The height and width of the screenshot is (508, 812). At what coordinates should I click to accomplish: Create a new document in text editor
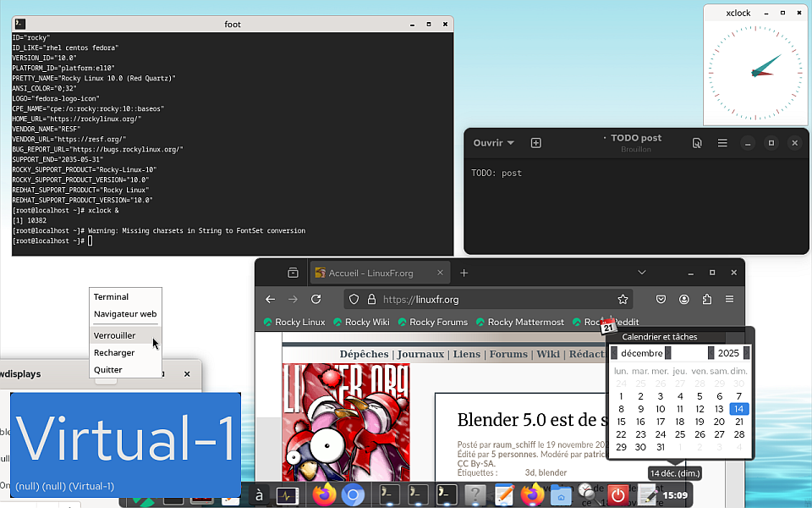(535, 143)
